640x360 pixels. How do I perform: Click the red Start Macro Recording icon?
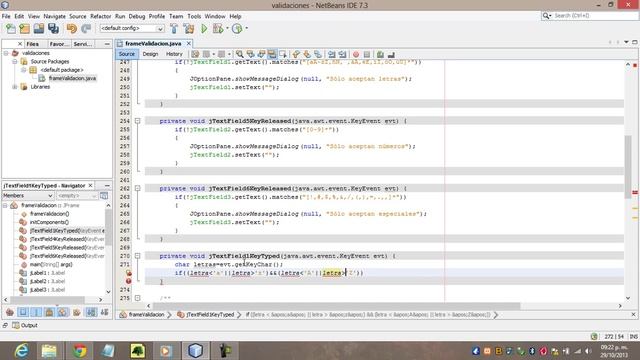point(356,54)
